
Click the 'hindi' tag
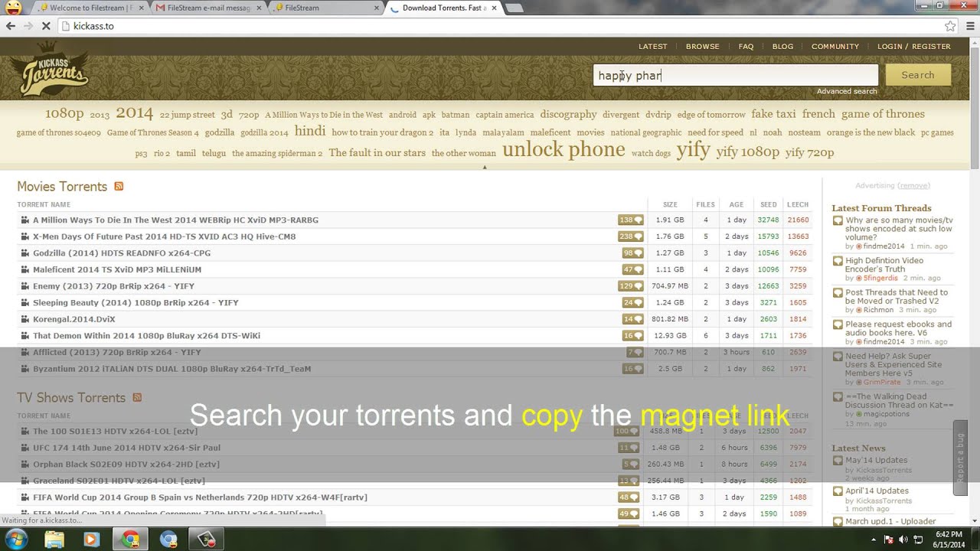[x=310, y=131]
